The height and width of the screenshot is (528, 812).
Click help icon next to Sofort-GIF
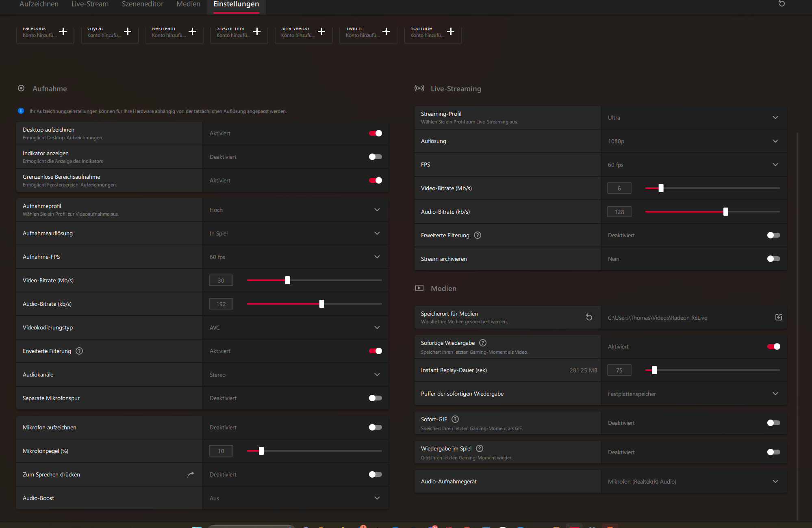tap(455, 419)
